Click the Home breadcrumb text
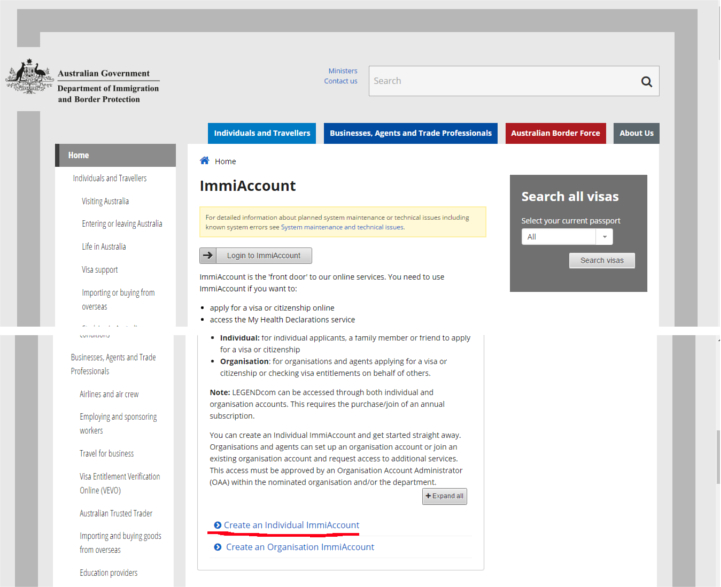Screen dimensions: 721x587 click(x=225, y=161)
